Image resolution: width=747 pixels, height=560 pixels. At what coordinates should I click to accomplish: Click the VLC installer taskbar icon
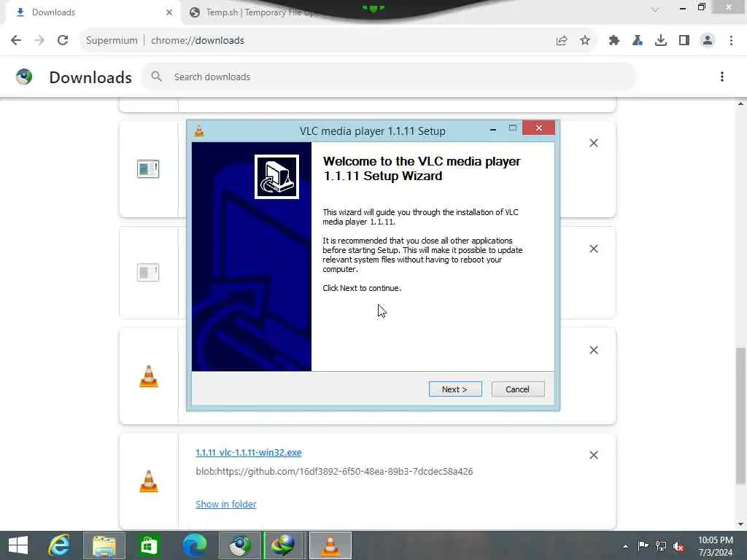[330, 545]
